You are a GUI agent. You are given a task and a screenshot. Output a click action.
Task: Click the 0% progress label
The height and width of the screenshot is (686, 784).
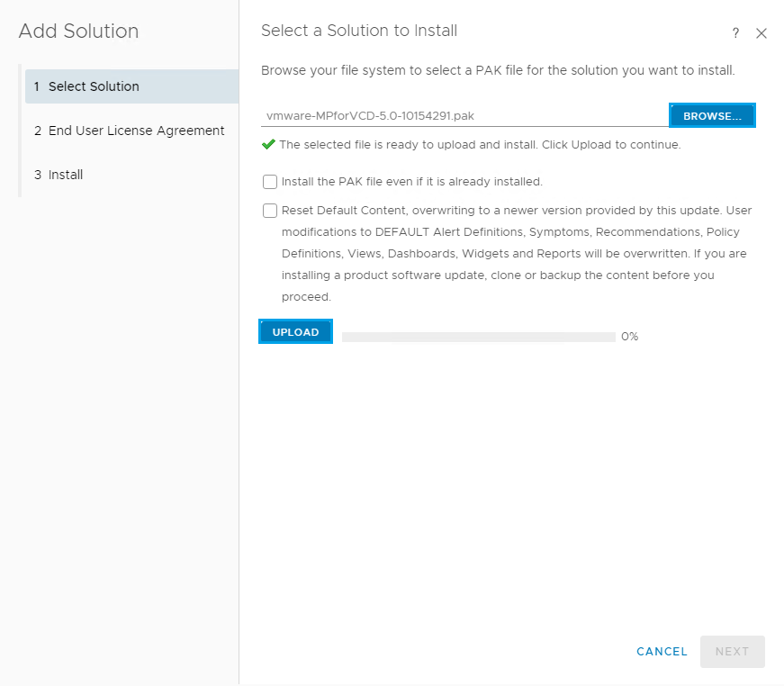pyautogui.click(x=629, y=337)
